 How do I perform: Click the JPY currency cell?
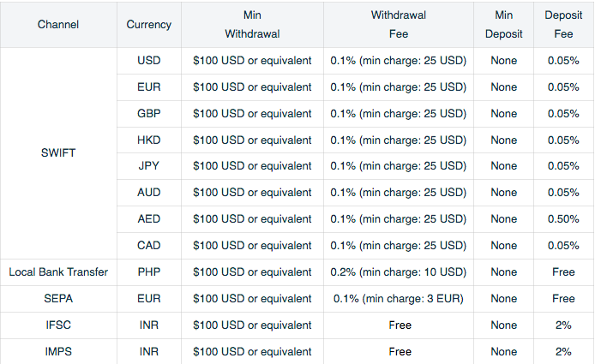pyautogui.click(x=149, y=166)
